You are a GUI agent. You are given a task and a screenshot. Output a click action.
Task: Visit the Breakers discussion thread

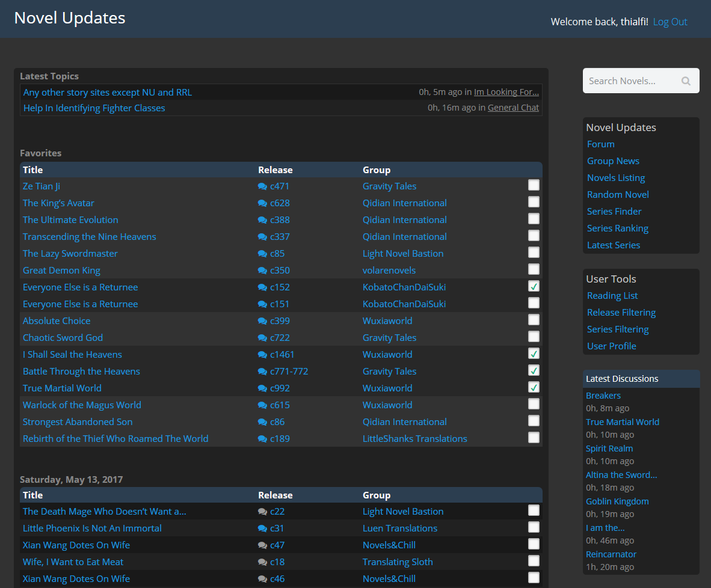click(x=603, y=395)
